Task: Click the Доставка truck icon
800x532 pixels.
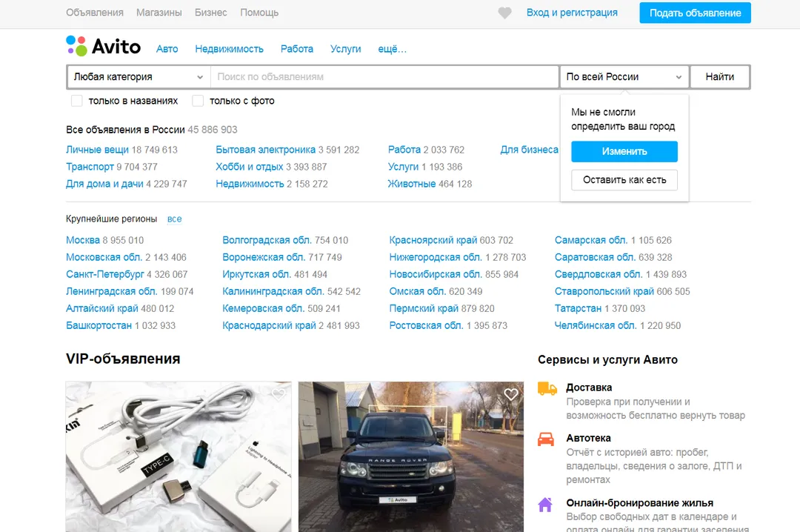Action: pos(547,388)
